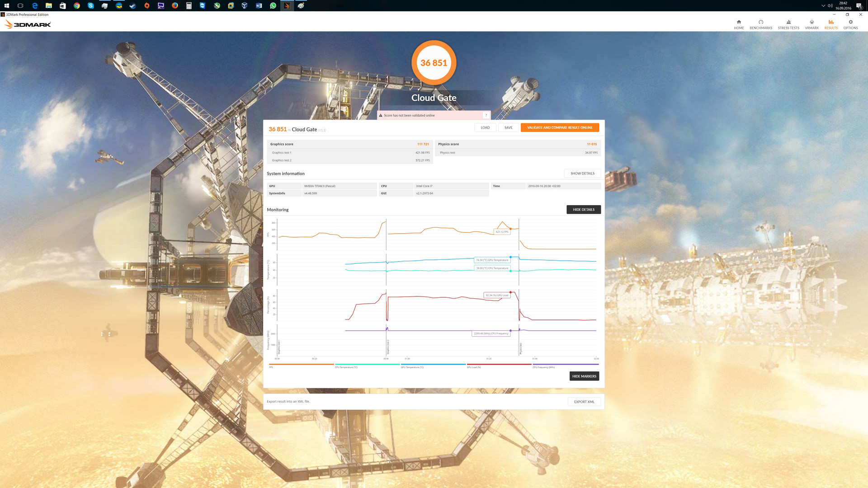This screenshot has width=868, height=488.
Task: Open Calculator from taskbar
Action: click(189, 5)
